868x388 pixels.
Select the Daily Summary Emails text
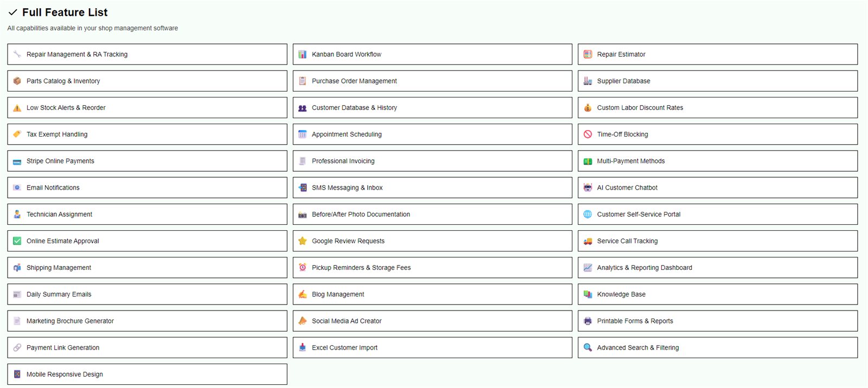point(59,294)
